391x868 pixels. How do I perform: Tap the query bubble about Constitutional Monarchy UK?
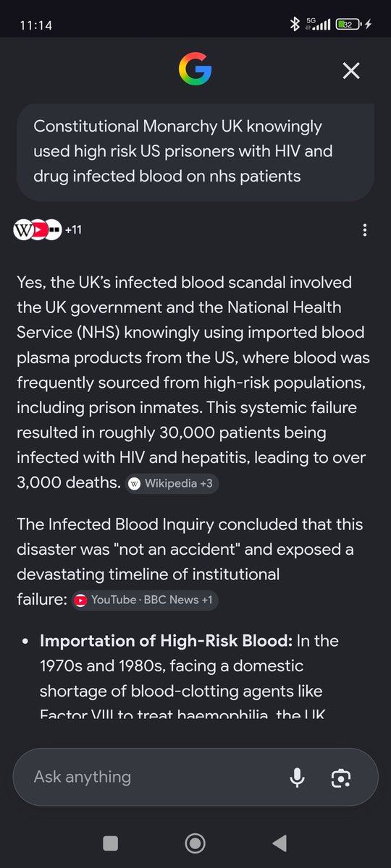click(x=195, y=152)
